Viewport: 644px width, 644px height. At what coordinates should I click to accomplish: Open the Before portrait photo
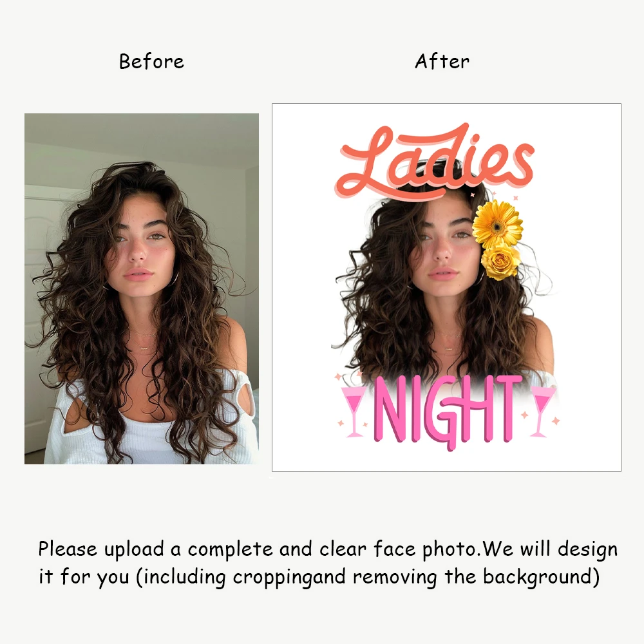click(x=142, y=289)
